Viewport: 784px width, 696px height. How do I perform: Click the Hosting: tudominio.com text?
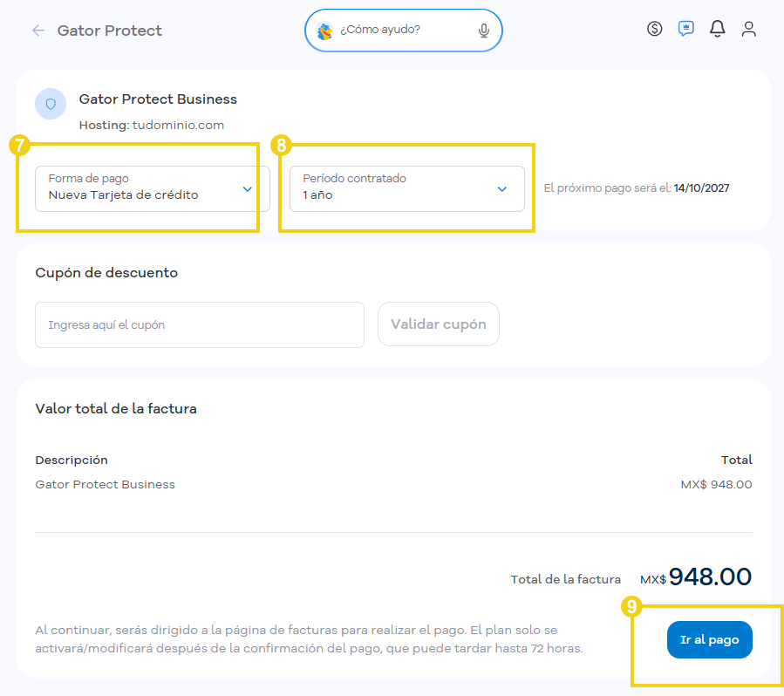coord(152,125)
